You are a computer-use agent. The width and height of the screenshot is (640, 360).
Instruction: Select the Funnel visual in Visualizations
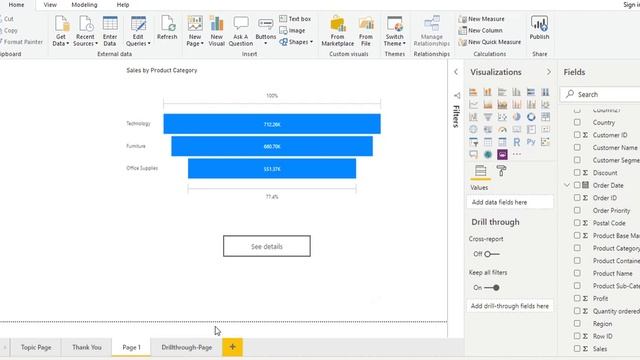point(487,117)
